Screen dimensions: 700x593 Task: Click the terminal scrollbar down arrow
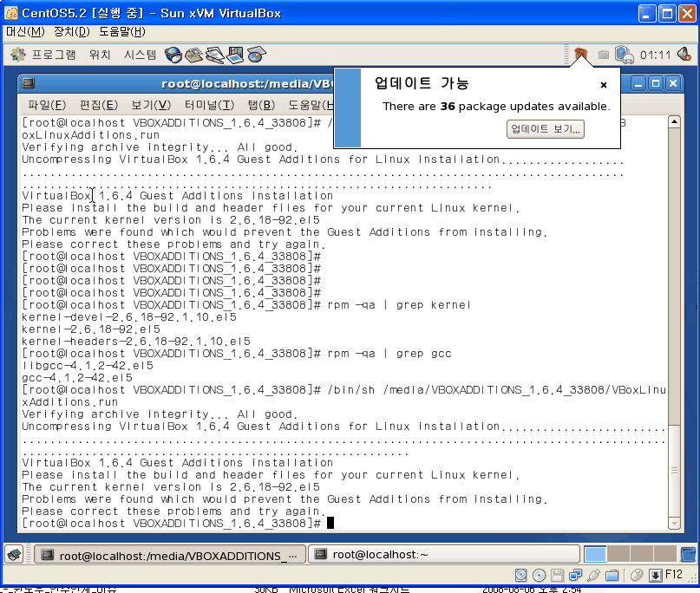(x=674, y=524)
